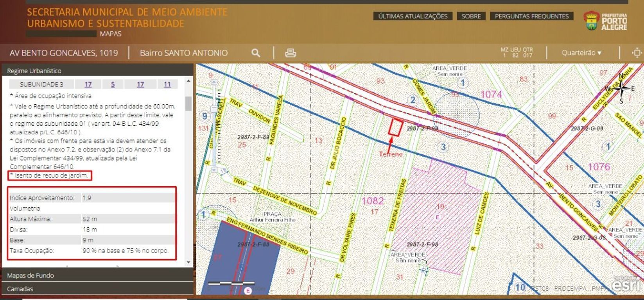Click the Isento de recuo de jardim note

[50, 175]
